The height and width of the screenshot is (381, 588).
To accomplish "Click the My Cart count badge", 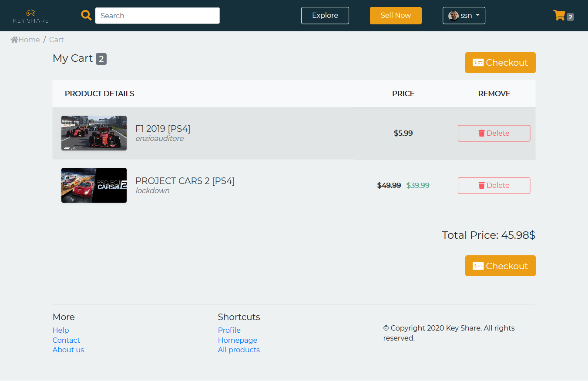I will tap(101, 59).
